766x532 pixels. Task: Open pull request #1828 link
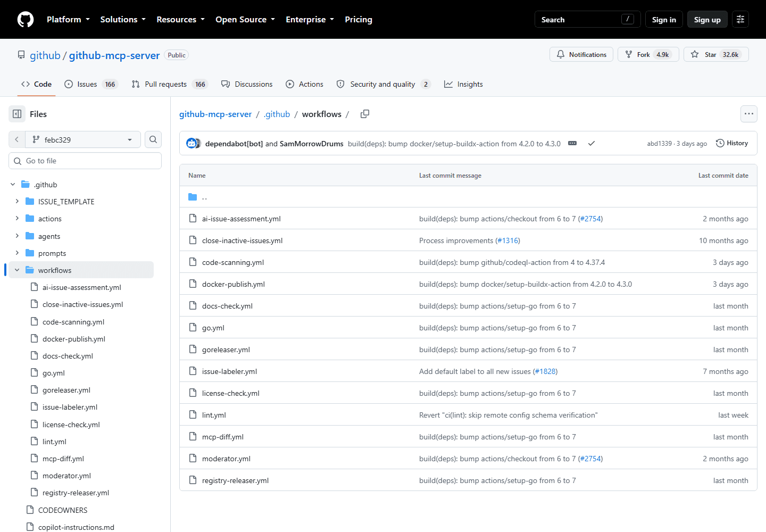[545, 371]
